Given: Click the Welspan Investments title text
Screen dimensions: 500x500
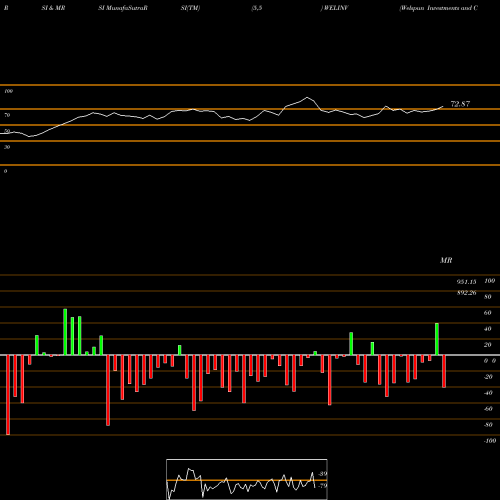Looking at the screenshot, I should click(x=439, y=8).
